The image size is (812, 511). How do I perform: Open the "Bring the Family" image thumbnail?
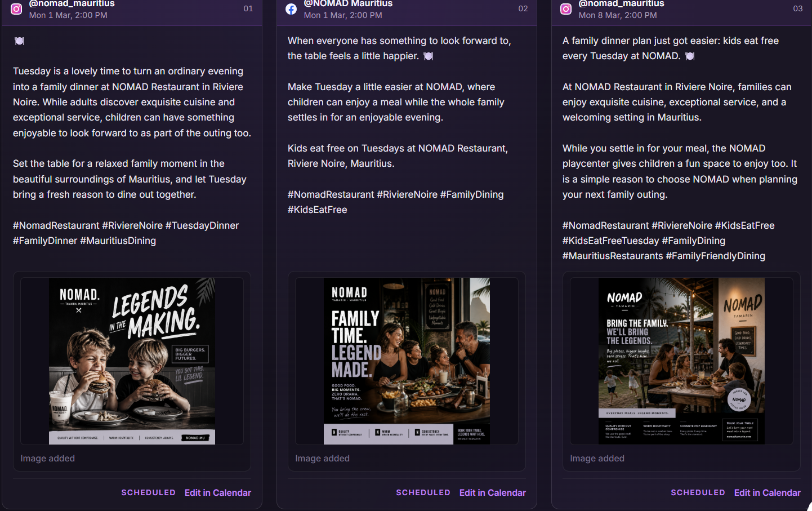tap(681, 361)
